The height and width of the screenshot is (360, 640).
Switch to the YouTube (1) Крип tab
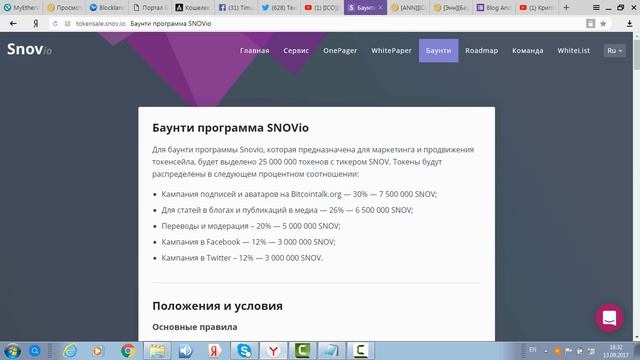[537, 7]
